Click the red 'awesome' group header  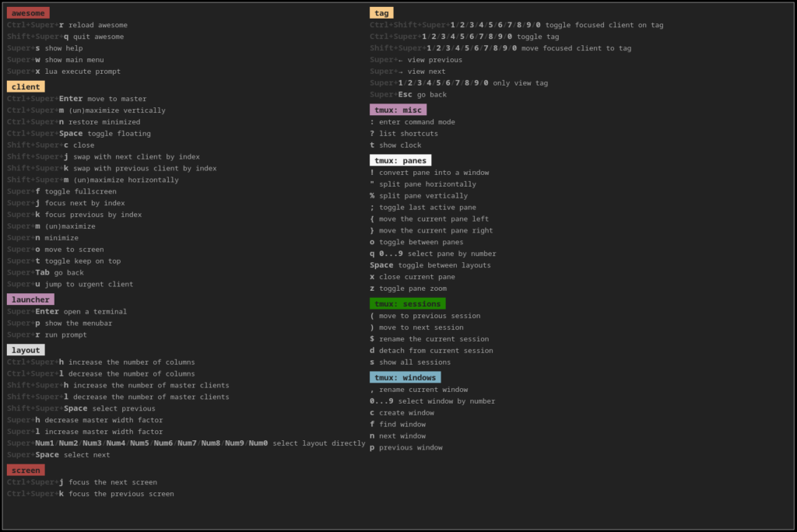tap(28, 12)
